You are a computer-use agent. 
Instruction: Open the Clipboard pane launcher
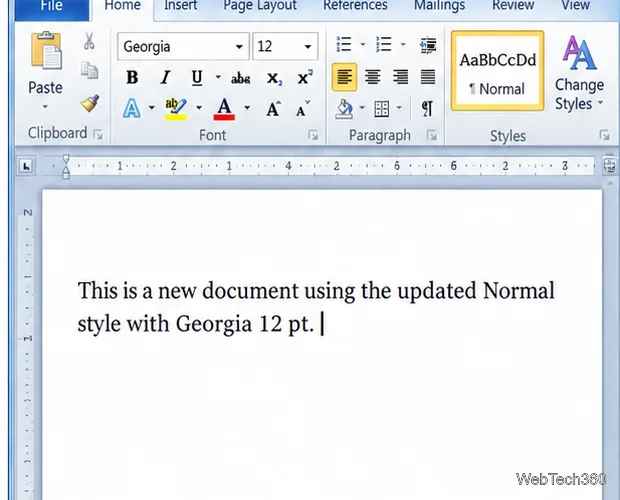[98, 135]
